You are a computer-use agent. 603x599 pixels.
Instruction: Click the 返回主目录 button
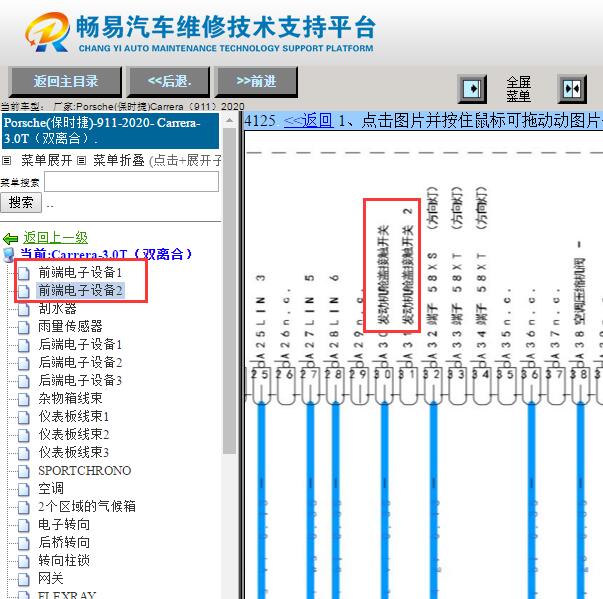pyautogui.click(x=65, y=81)
